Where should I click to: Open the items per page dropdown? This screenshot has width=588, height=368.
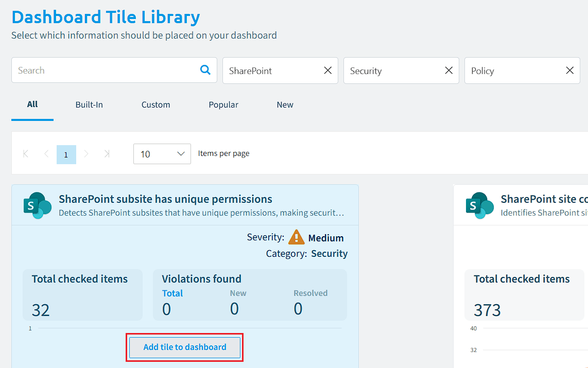[162, 154]
